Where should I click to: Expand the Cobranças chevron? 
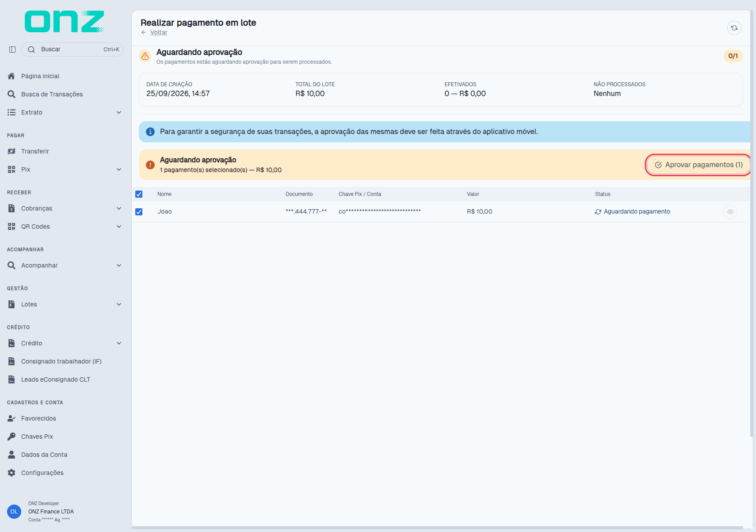click(x=119, y=208)
